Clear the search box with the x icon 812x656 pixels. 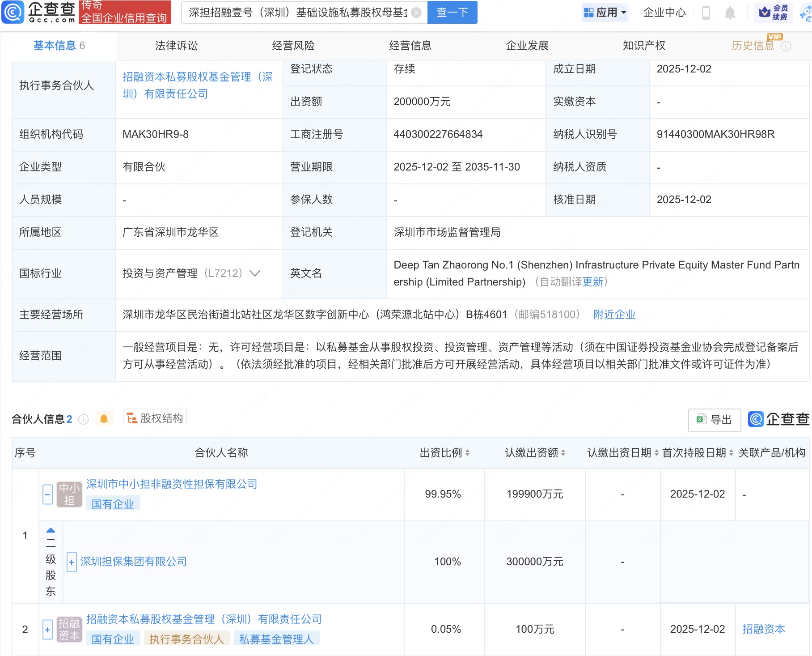(416, 12)
